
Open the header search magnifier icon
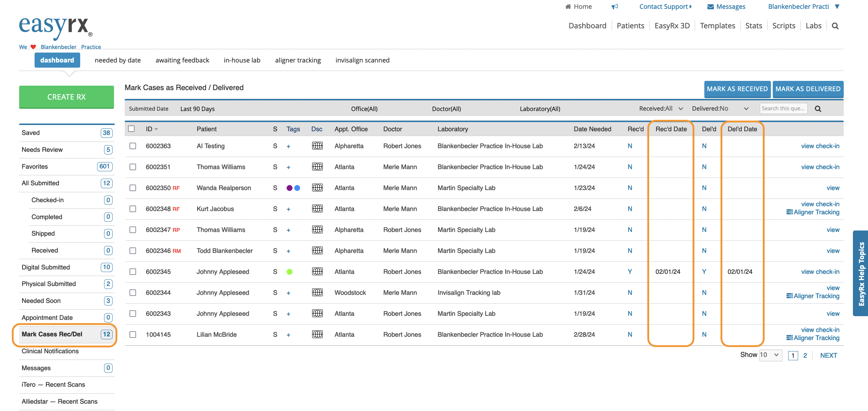point(835,26)
